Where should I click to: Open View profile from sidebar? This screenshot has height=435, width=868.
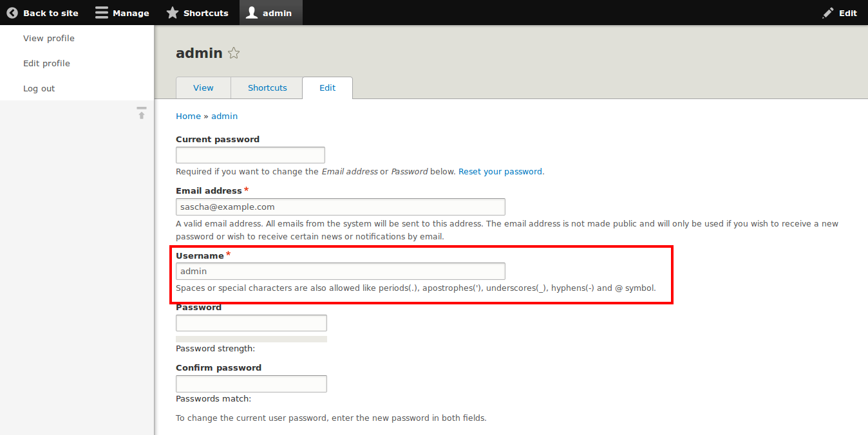click(x=49, y=38)
